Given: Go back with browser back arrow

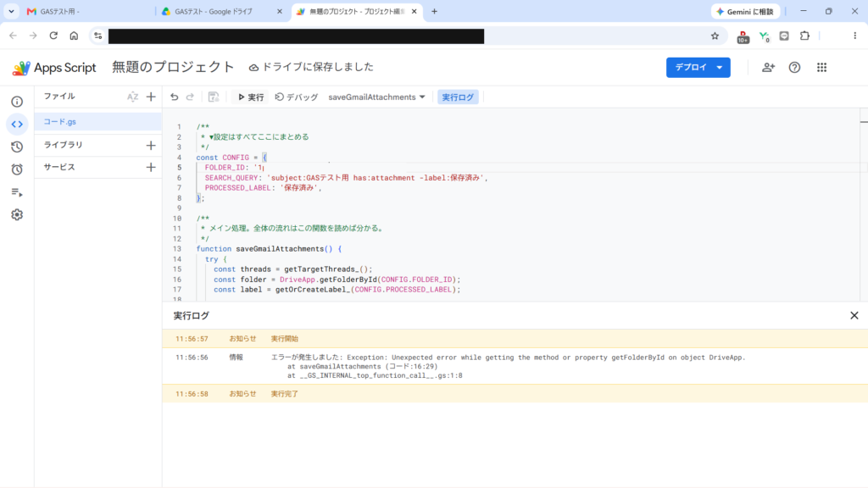Looking at the screenshot, I should pyautogui.click(x=14, y=36).
